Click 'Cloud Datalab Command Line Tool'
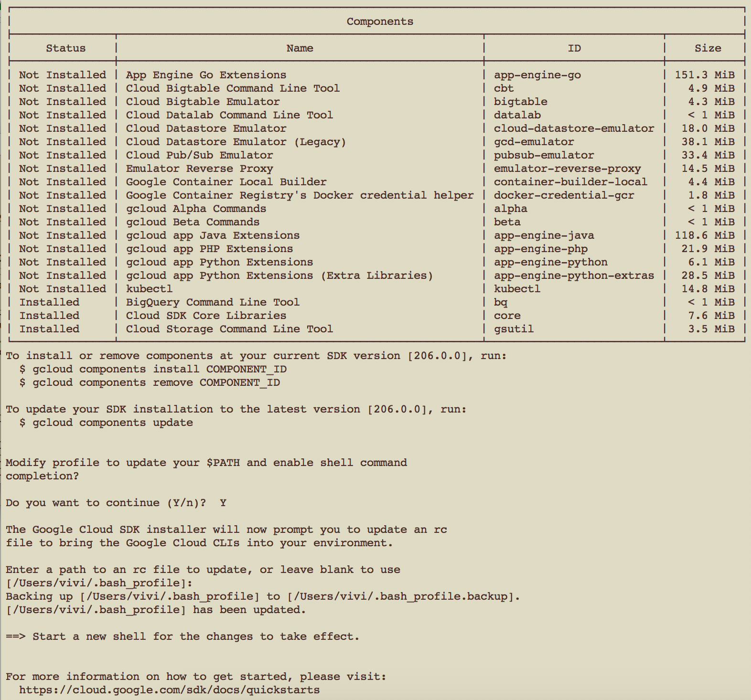The height and width of the screenshot is (700, 751). (x=229, y=115)
